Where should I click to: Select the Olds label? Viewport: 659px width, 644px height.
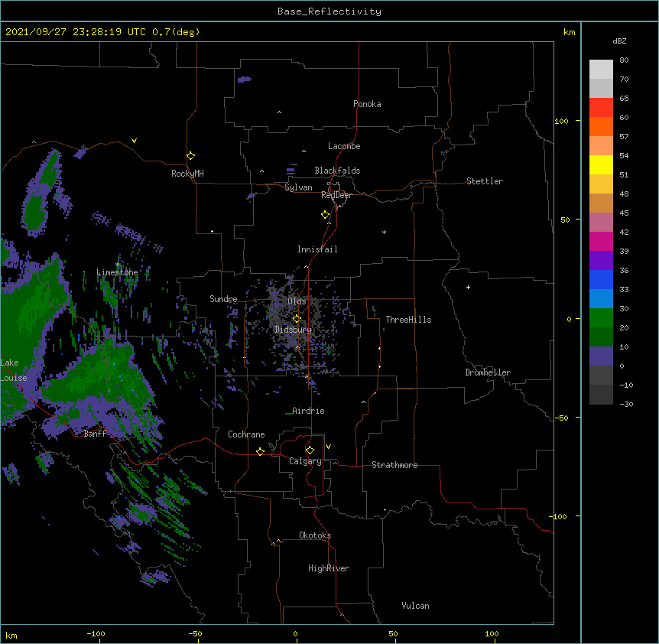[297, 301]
